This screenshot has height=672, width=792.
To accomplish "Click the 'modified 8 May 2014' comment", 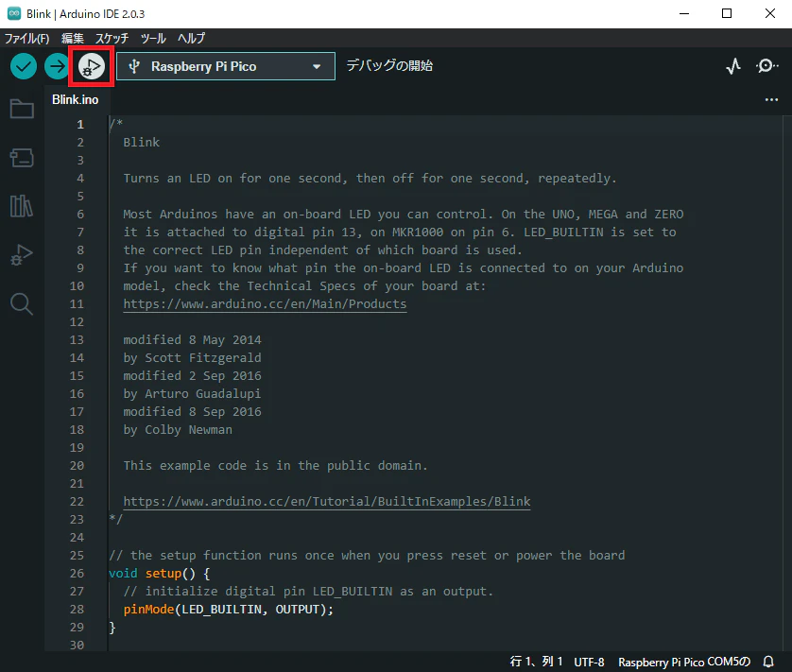I will 193,339.
